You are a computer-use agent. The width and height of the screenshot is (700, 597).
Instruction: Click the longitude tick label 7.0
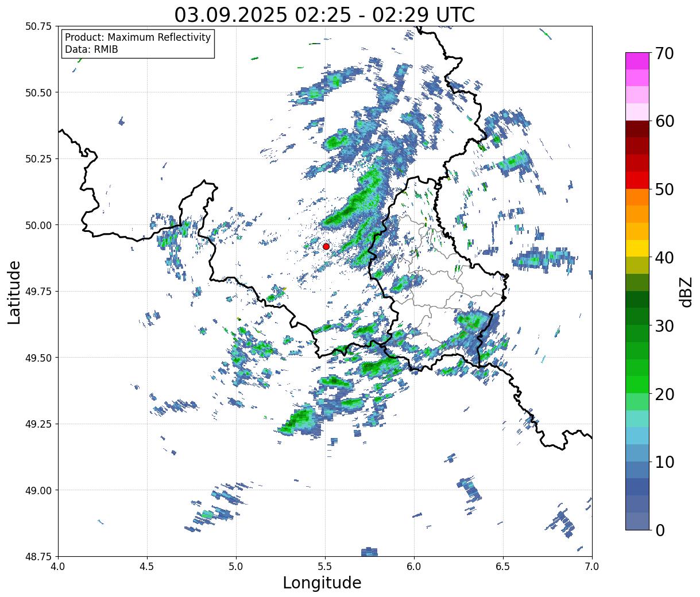point(592,567)
